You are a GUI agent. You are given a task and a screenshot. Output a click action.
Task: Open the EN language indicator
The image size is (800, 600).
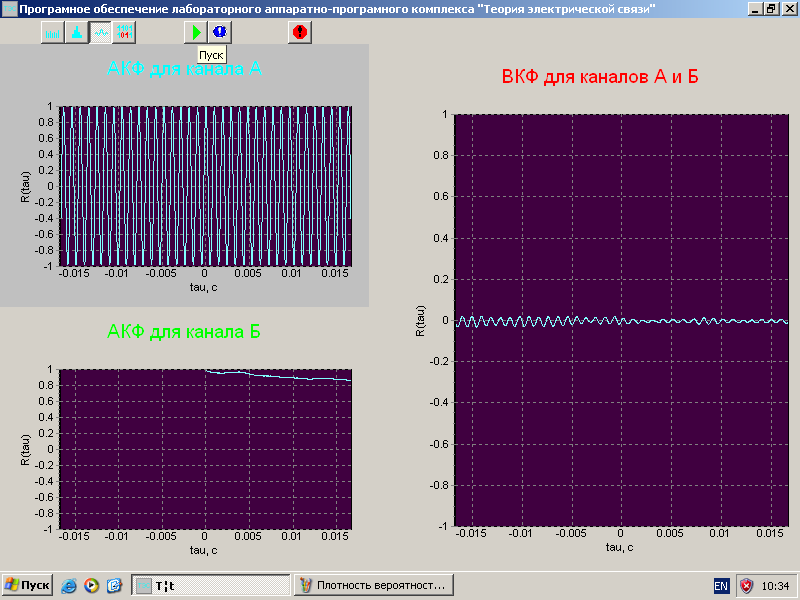click(x=721, y=586)
